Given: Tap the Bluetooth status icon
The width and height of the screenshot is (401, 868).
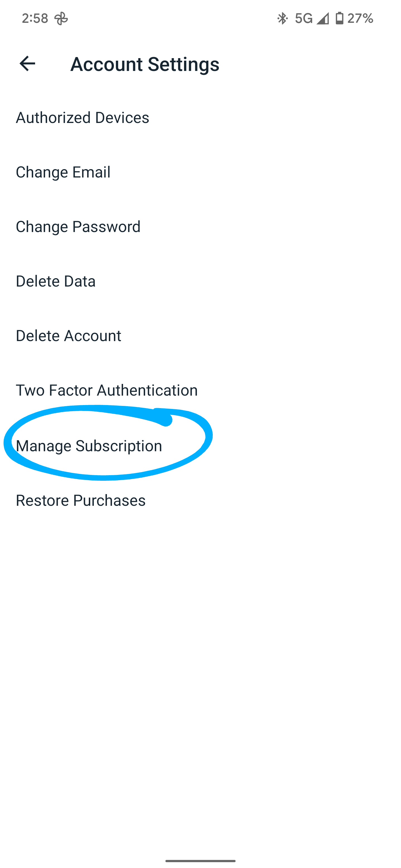Looking at the screenshot, I should (x=282, y=18).
